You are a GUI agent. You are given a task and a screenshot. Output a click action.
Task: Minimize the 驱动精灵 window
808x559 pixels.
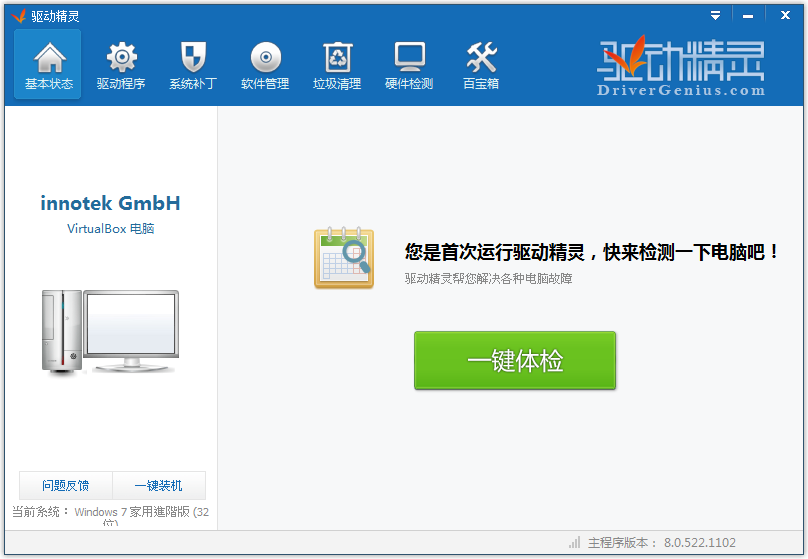point(748,15)
